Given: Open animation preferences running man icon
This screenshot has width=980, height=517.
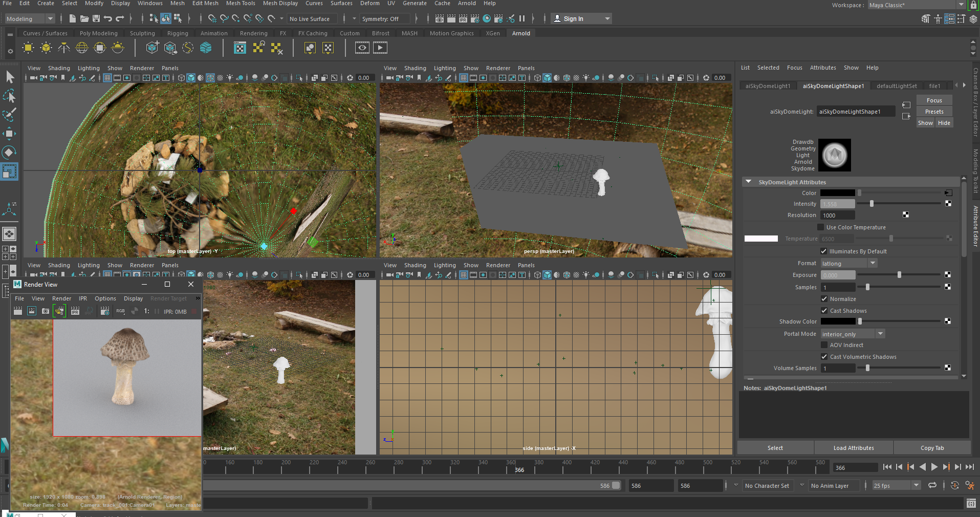Looking at the screenshot, I should (x=969, y=485).
